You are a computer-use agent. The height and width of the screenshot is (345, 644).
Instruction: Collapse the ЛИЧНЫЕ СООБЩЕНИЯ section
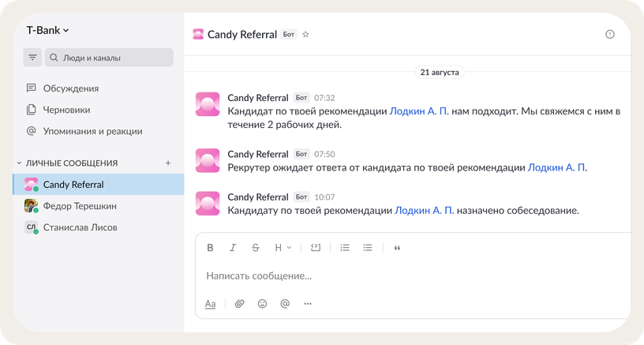coord(20,163)
